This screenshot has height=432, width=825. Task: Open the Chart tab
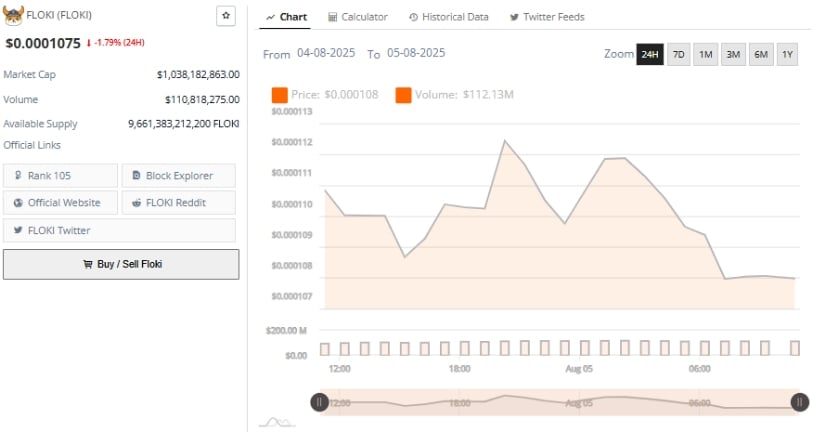click(286, 17)
